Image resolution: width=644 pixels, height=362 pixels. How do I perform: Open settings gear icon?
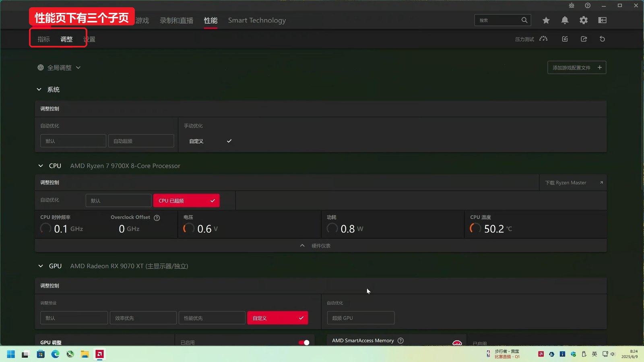[584, 20]
